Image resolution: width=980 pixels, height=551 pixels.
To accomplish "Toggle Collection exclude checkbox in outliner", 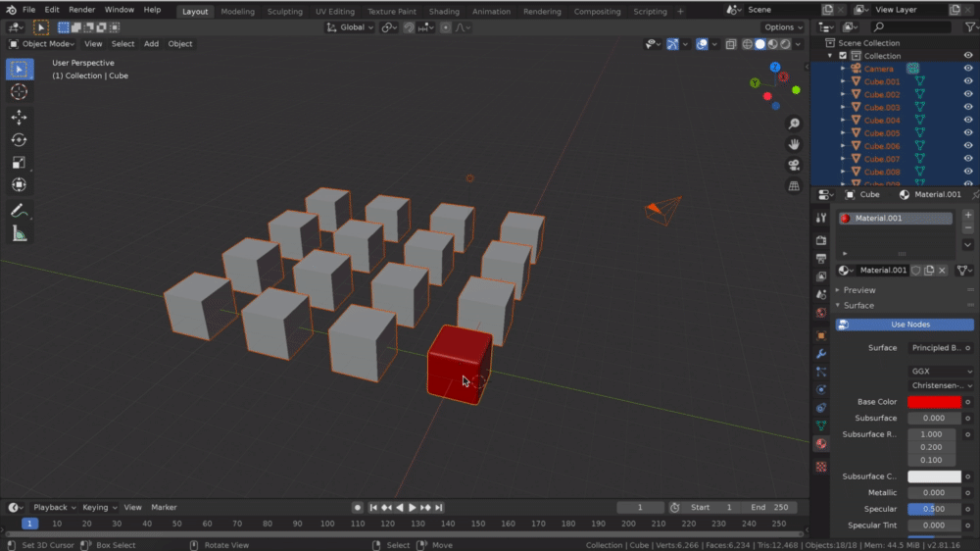I will click(x=843, y=56).
